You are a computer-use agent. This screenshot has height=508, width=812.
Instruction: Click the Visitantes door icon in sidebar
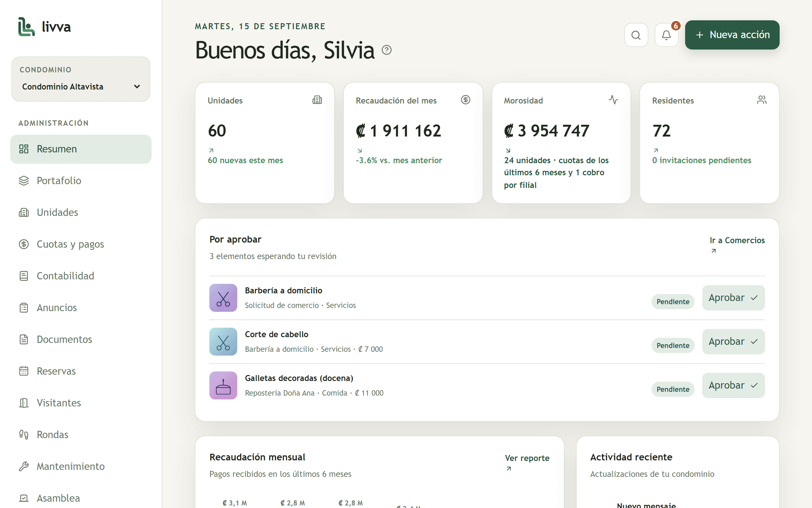(24, 403)
